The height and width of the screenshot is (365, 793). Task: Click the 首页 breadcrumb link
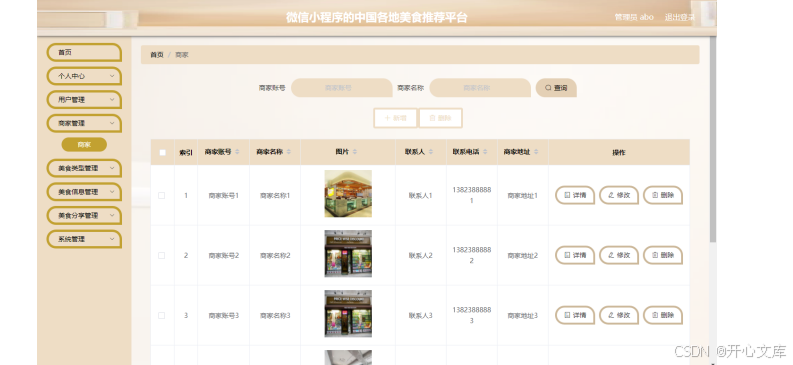pyautogui.click(x=157, y=55)
